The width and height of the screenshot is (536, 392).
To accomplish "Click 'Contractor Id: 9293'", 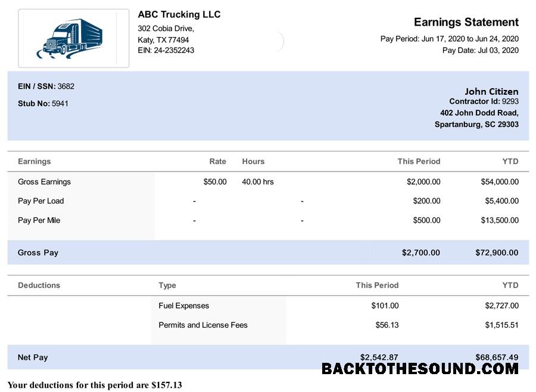I will (x=484, y=101).
